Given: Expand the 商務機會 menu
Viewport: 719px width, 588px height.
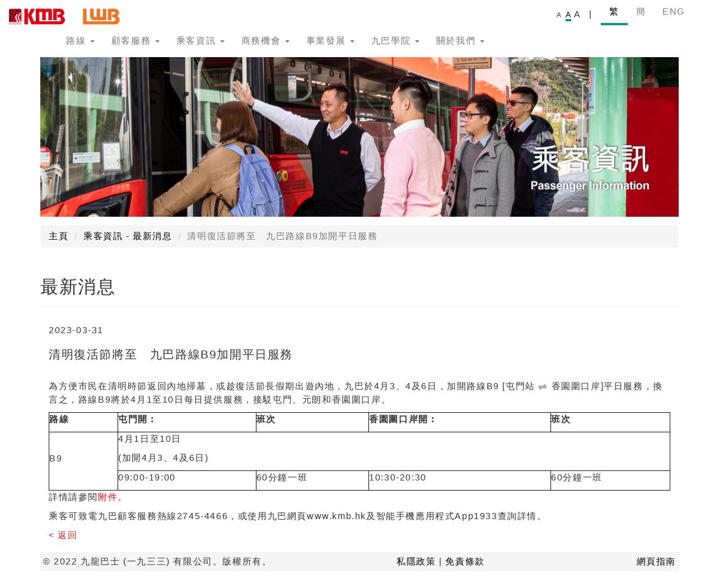Looking at the screenshot, I should coord(265,41).
